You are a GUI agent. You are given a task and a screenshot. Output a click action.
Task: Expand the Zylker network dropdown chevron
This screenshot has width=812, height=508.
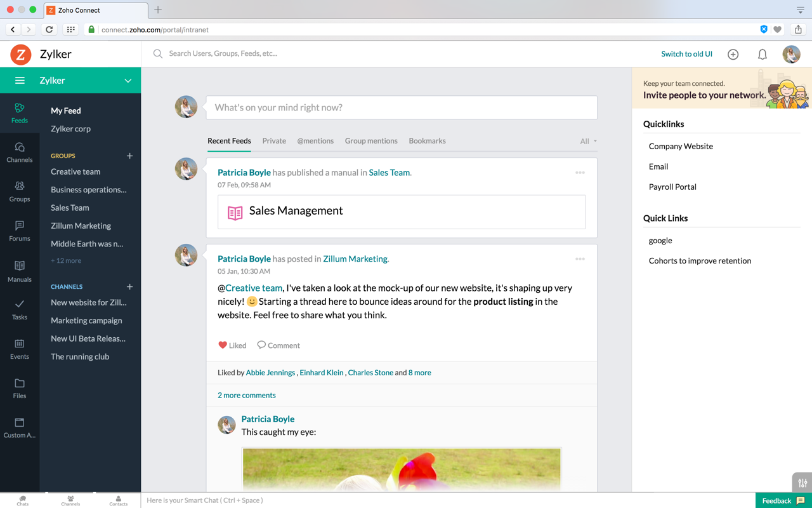(x=128, y=81)
